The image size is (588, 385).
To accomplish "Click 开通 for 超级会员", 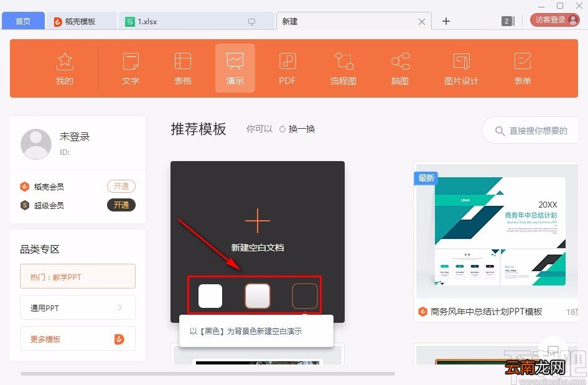I will tap(121, 205).
